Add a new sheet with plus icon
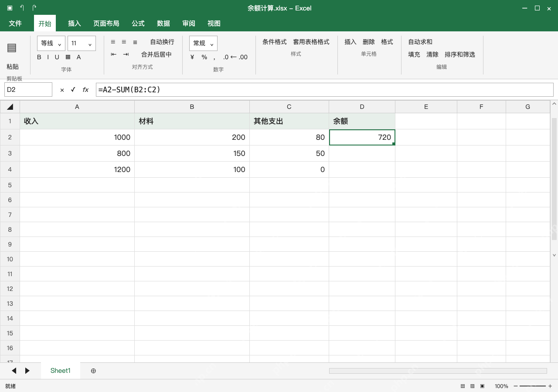Viewport: 558px width, 392px height. [x=93, y=371]
